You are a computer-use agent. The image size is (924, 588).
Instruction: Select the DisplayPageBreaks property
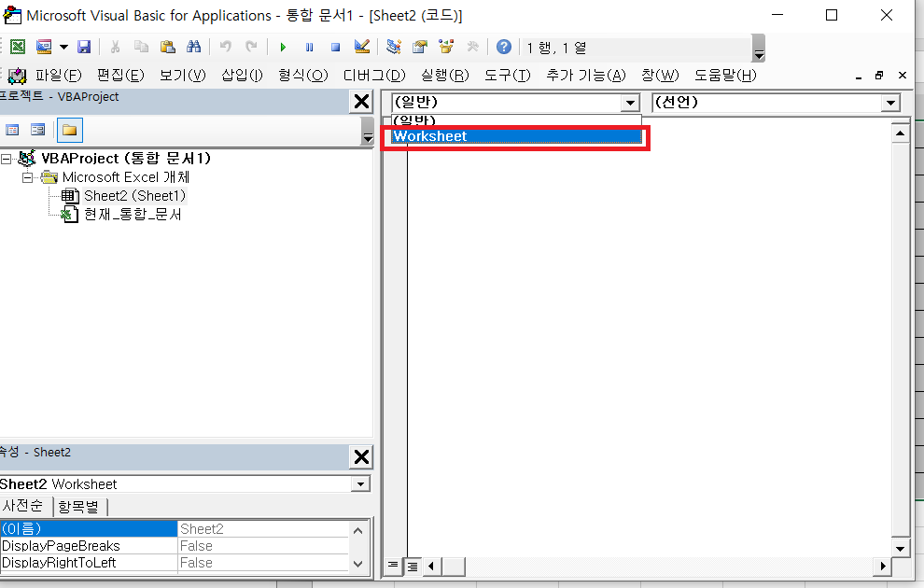click(x=89, y=546)
